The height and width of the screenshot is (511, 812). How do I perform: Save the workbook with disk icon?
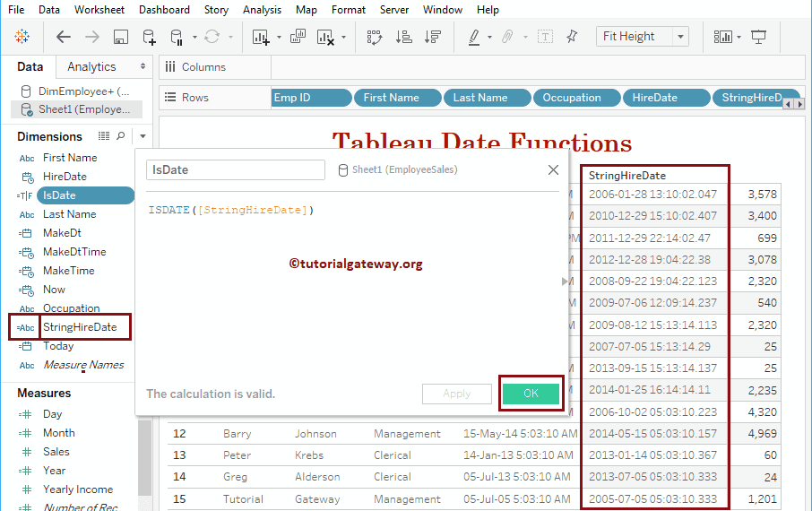121,37
